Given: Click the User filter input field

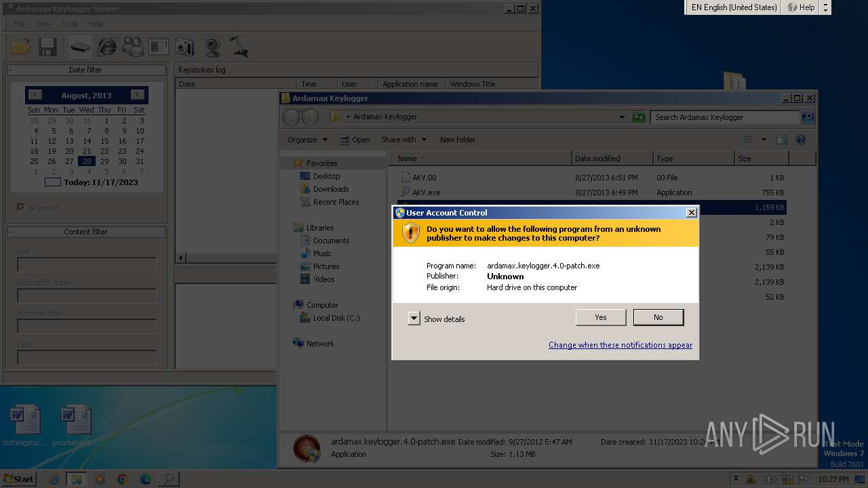Looking at the screenshot, I should coord(87,264).
